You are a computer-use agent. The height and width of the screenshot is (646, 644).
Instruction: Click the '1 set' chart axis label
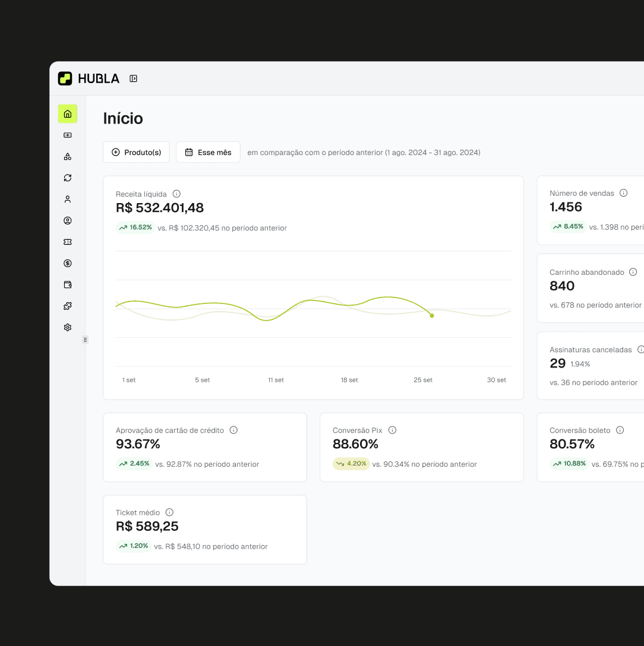tap(129, 380)
